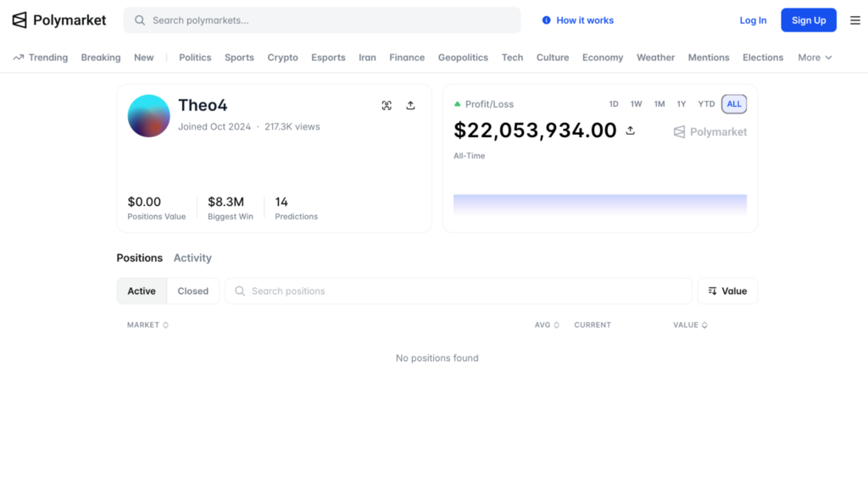Viewport: 868px width, 499px height.
Task: Click the $8.3M Biggest Win value
Action: click(x=225, y=202)
